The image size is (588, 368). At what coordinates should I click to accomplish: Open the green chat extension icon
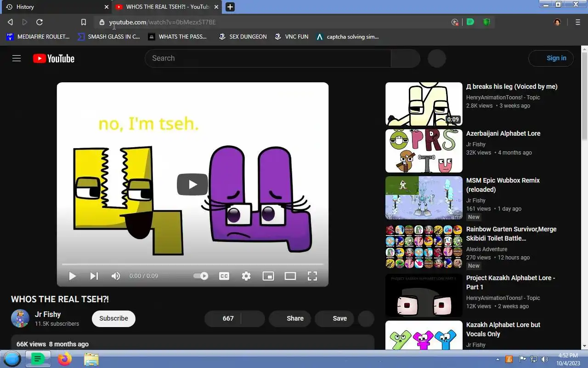470,22
